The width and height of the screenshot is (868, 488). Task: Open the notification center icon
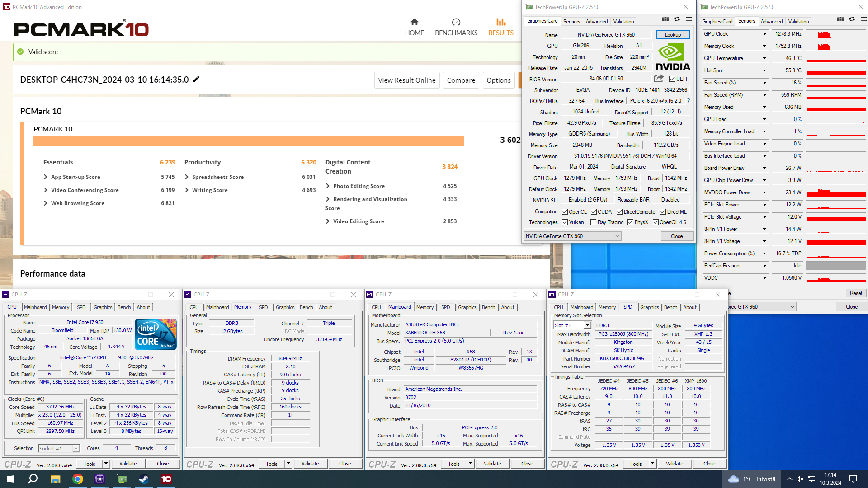(x=853, y=479)
